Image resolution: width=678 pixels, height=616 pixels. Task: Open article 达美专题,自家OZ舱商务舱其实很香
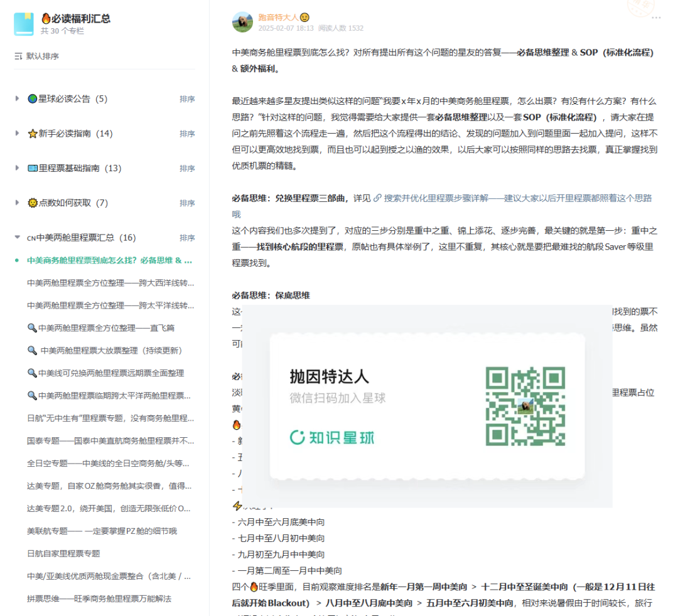coord(109,486)
